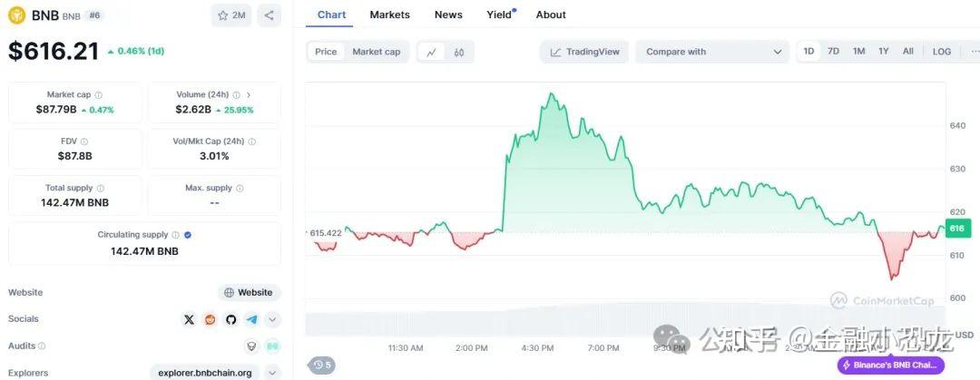Expand more Socials links
This screenshot has width=980, height=380.
click(x=273, y=319)
